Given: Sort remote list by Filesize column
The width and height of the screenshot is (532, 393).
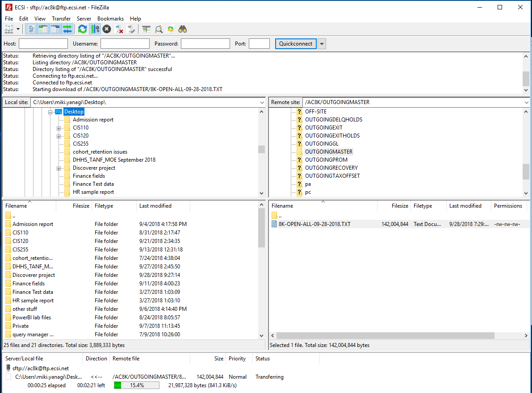Looking at the screenshot, I should (x=394, y=206).
